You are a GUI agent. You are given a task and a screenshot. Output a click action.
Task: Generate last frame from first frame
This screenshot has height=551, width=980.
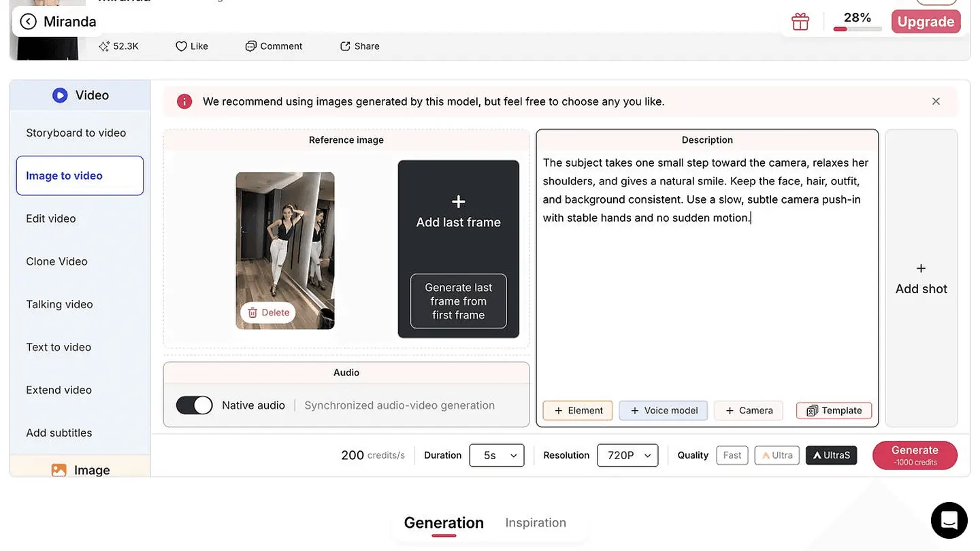459,301
